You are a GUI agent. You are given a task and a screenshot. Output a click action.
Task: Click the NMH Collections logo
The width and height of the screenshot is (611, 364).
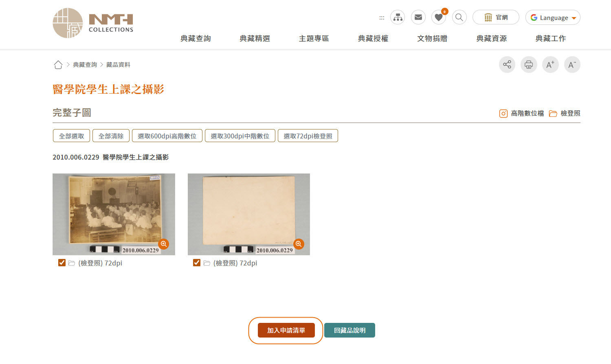[x=93, y=23]
